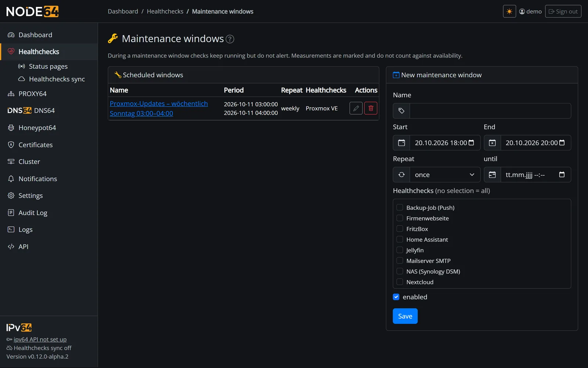Edit the Proxmox-Updates window with the pencil icon
This screenshot has width=588, height=368.
[x=356, y=108]
